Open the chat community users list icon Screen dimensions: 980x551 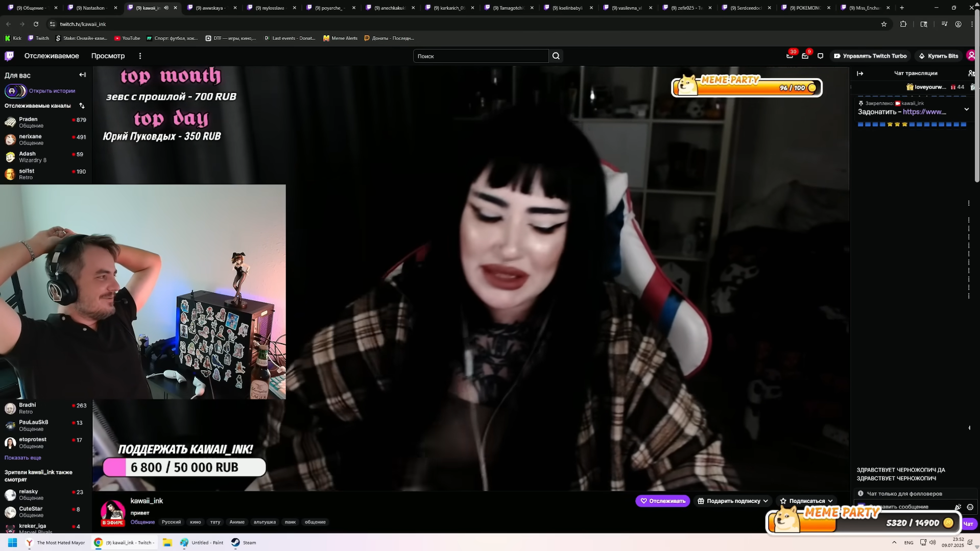[x=971, y=74]
